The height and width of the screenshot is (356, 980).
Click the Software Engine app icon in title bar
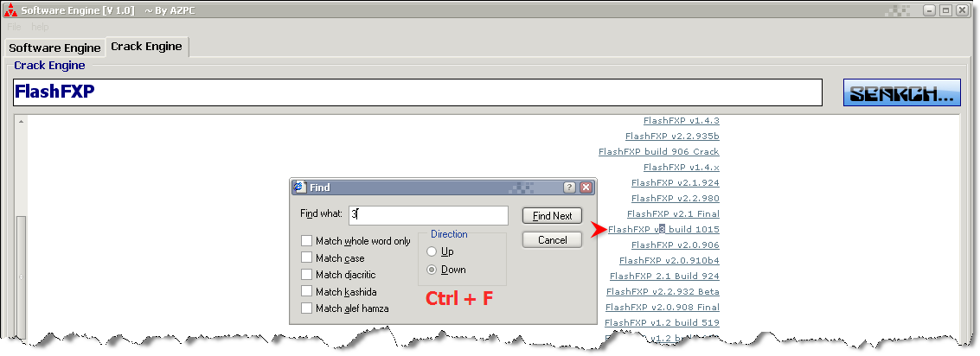pos(10,10)
